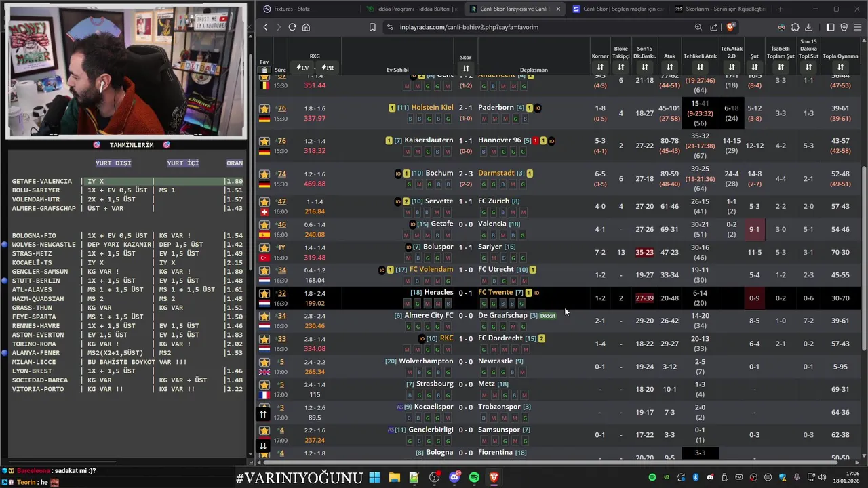Sort by Topla Oynama column arrows
This screenshot has height=488, width=868.
click(840, 67)
